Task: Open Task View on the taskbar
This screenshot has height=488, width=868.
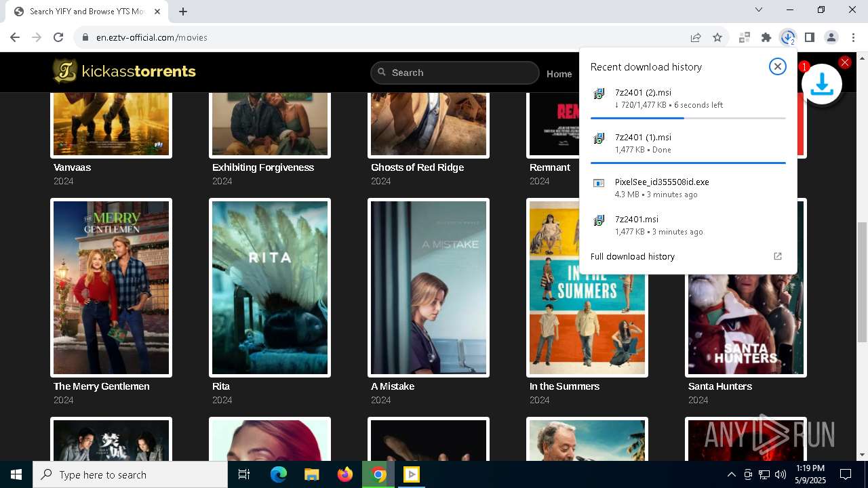Action: 244,474
